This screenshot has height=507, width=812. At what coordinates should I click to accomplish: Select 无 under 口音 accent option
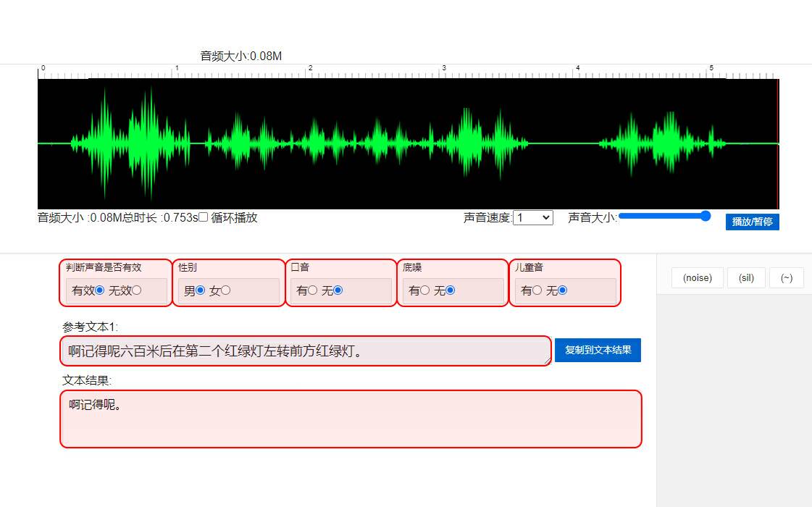[x=338, y=290]
